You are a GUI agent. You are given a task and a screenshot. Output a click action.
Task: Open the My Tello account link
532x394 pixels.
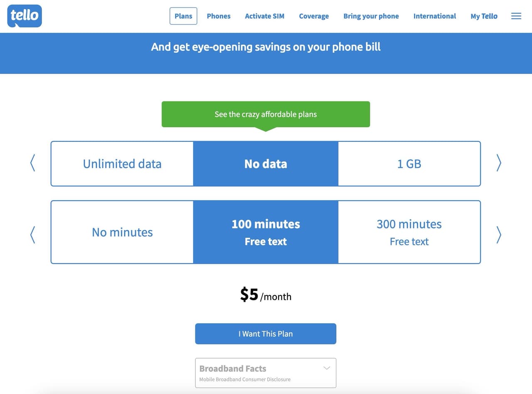[x=484, y=16]
